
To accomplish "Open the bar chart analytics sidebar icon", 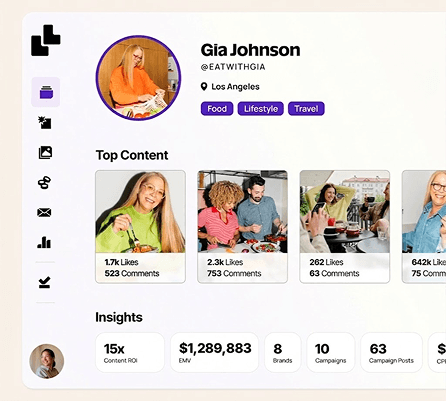I will pos(44,242).
